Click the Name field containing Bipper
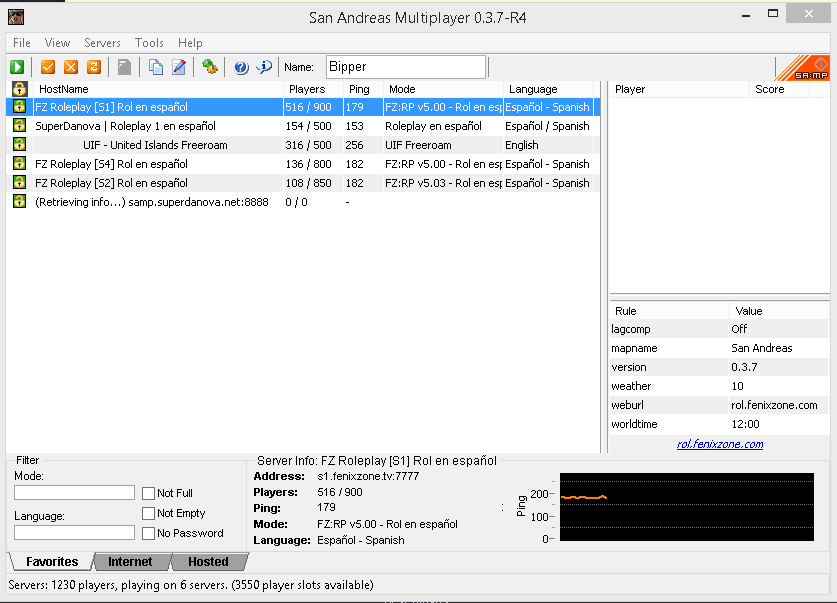Image resolution: width=837 pixels, height=603 pixels. 406,67
